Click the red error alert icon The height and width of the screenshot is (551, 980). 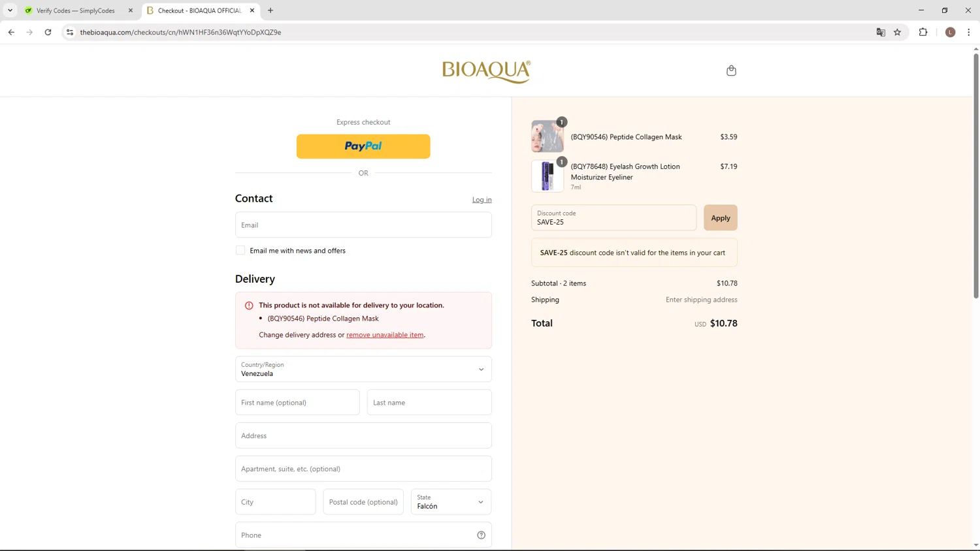point(249,306)
